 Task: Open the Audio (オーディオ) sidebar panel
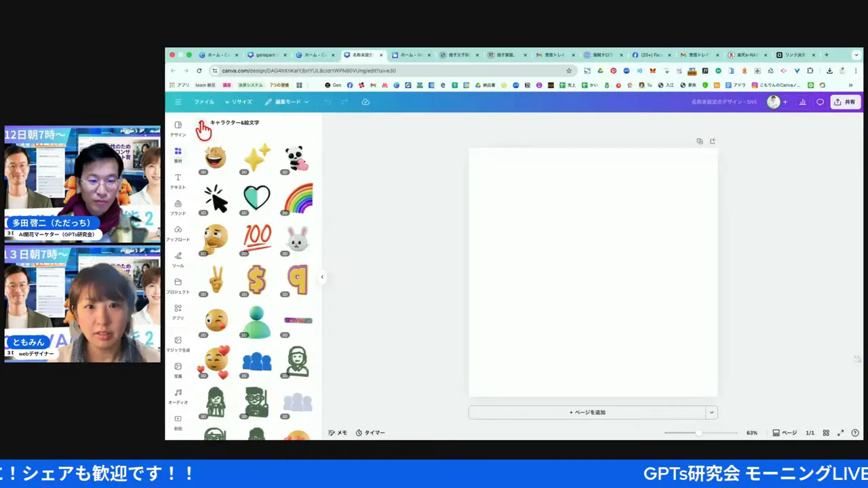pos(178,396)
